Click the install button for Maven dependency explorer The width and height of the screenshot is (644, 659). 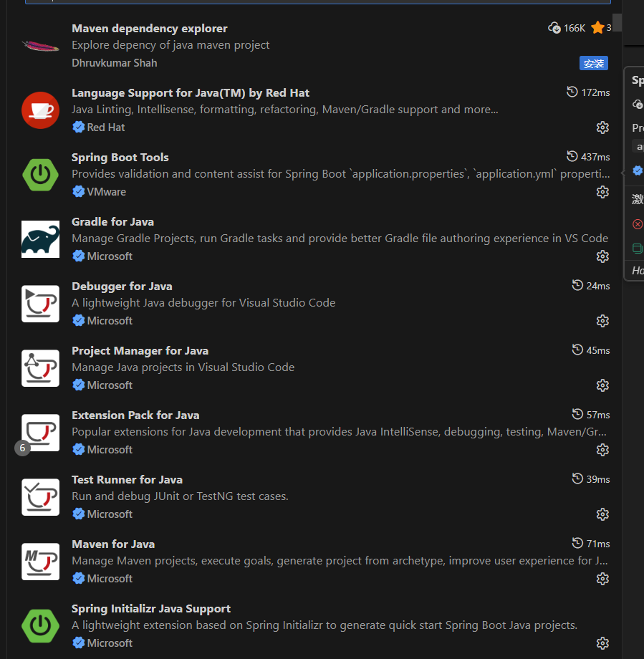593,63
